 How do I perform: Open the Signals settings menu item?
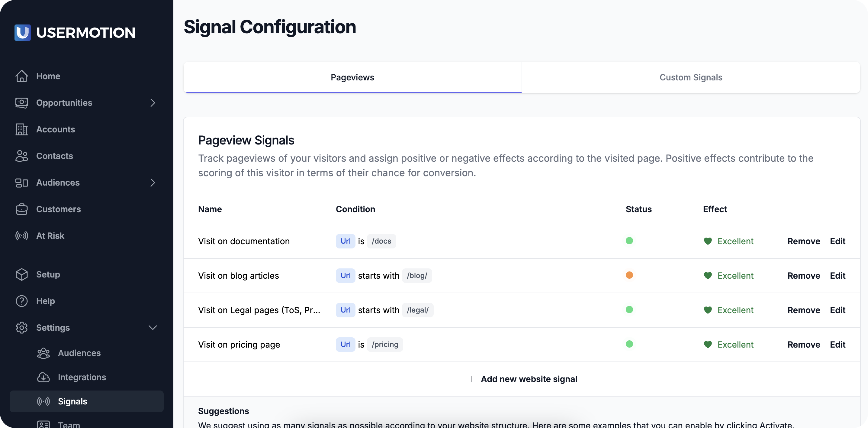tap(72, 401)
